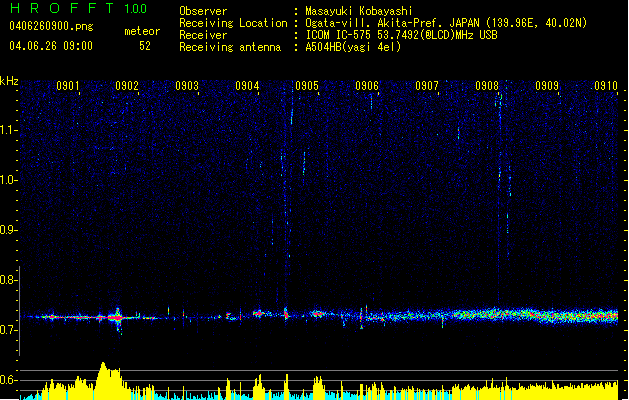Click the 0906 time marker
The width and height of the screenshot is (629, 400).
(367, 86)
